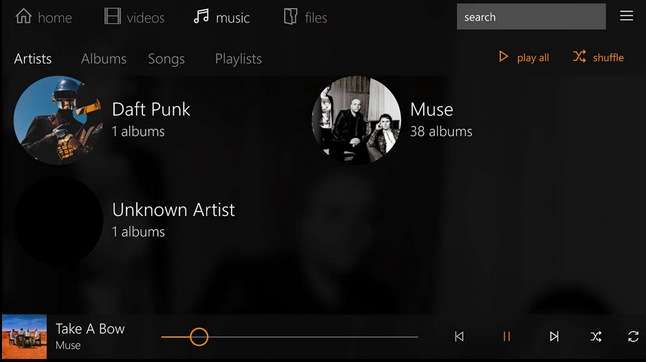The image size is (646, 362).
Task: Select the music section icon
Action: pyautogui.click(x=201, y=17)
